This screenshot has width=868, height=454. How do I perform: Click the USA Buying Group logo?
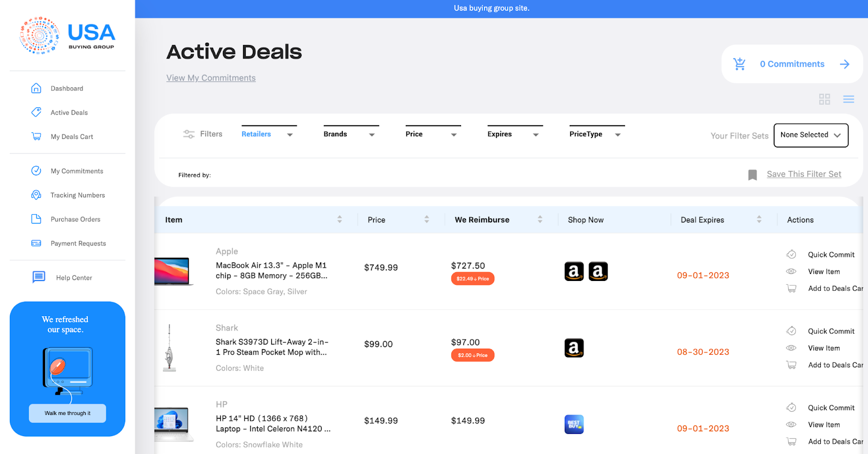[67, 36]
